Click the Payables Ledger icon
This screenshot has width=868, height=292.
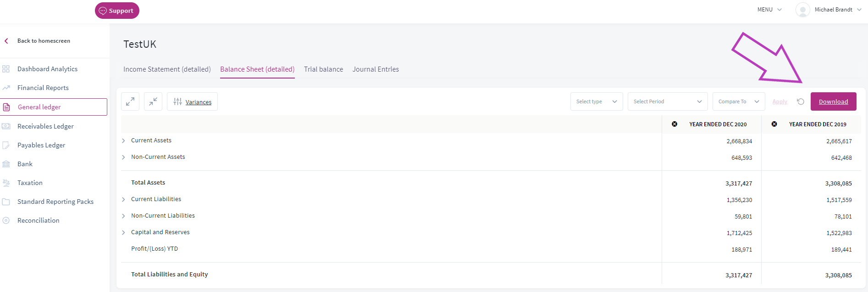click(6, 145)
